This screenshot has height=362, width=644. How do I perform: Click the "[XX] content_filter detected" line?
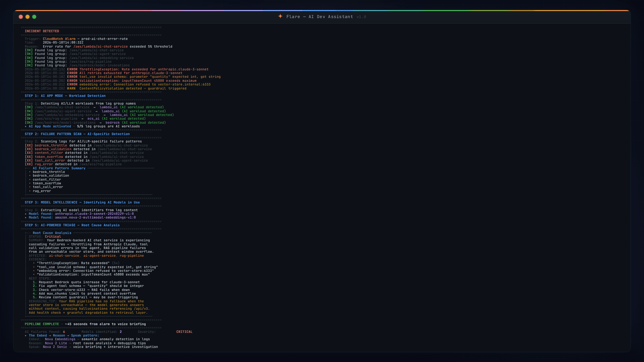pos(84,153)
